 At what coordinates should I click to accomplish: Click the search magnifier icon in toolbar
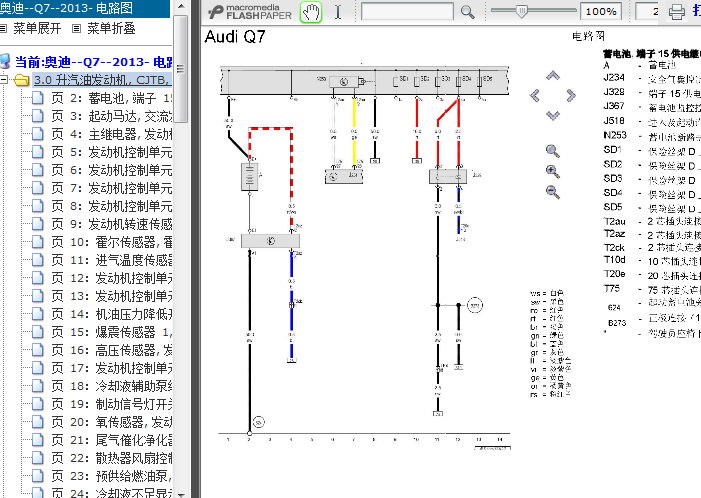coord(468,12)
